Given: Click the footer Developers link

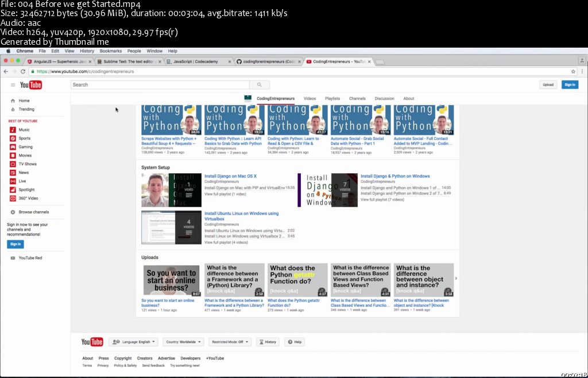Looking at the screenshot, I should coord(191,358).
